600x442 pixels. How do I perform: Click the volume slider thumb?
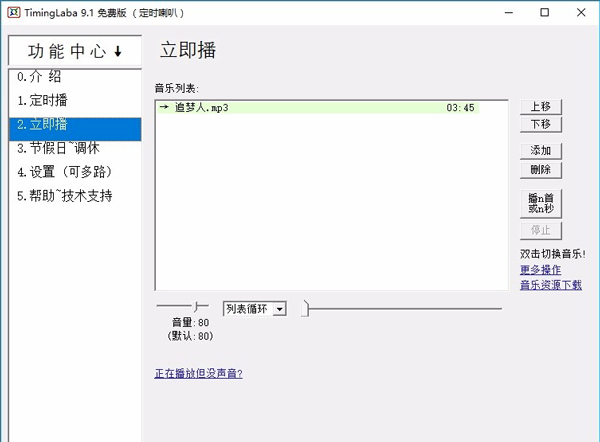pos(196,307)
